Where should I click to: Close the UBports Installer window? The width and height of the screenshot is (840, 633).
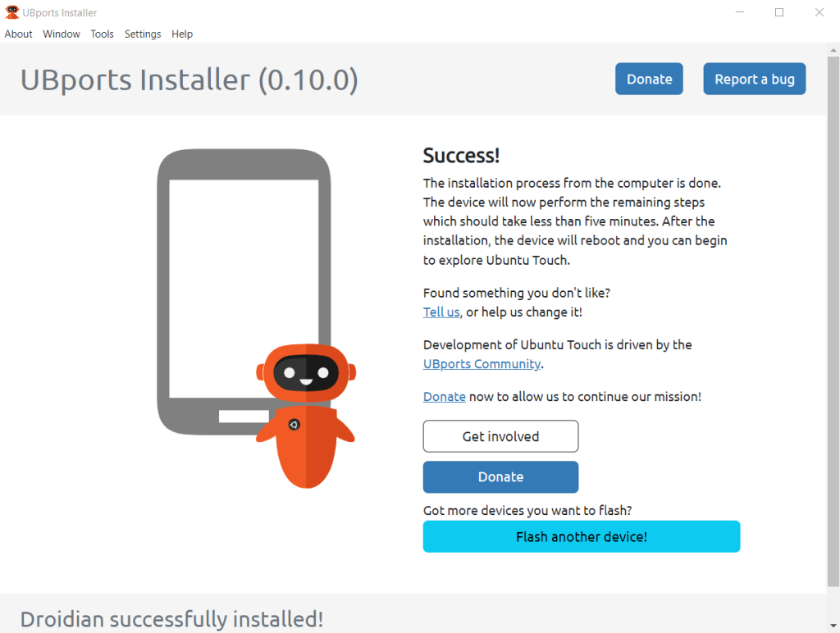tap(819, 12)
